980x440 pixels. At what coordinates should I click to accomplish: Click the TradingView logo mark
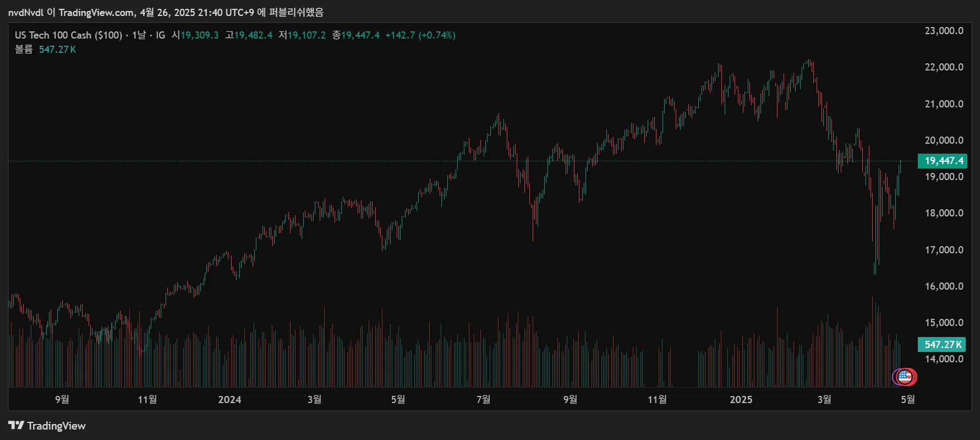pos(16,425)
